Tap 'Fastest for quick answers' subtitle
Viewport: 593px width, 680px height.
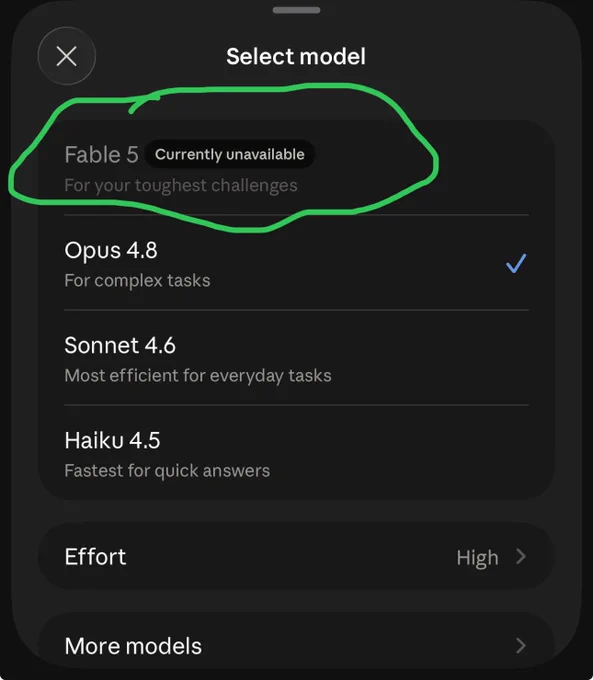[x=167, y=471]
